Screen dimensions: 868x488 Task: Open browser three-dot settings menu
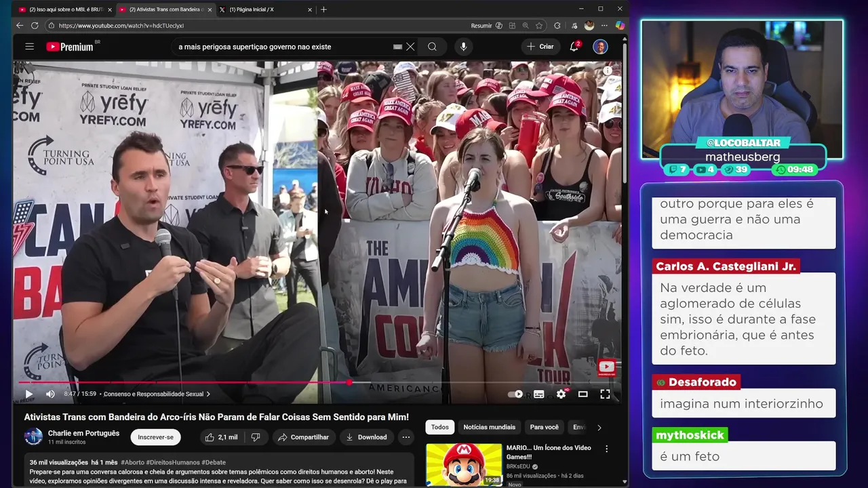coord(604,26)
